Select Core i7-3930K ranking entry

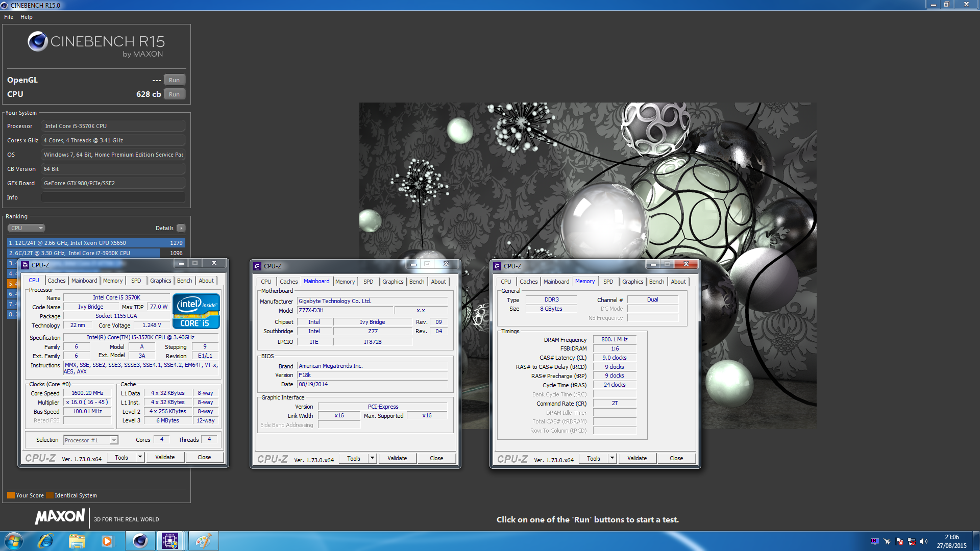(96, 253)
